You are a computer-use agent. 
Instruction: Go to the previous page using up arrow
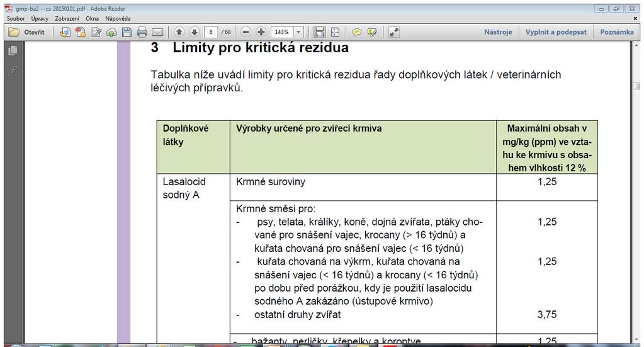pyautogui.click(x=179, y=32)
